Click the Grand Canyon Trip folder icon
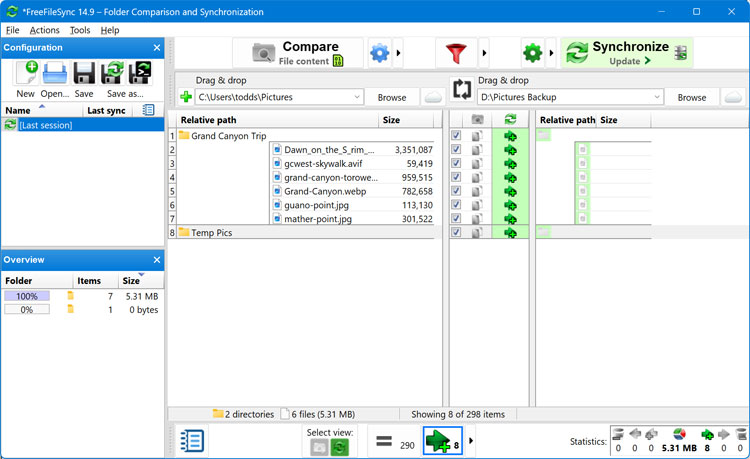750x459 pixels. [184, 135]
